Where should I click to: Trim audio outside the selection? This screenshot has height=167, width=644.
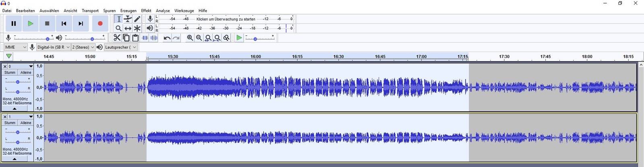click(x=145, y=38)
